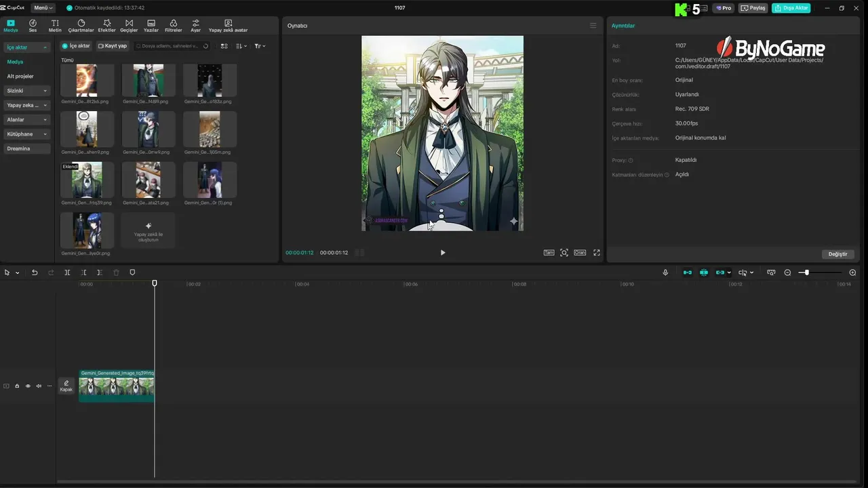Select thumbnail Gemini_Ge...0mw9.png

pyautogui.click(x=148, y=129)
